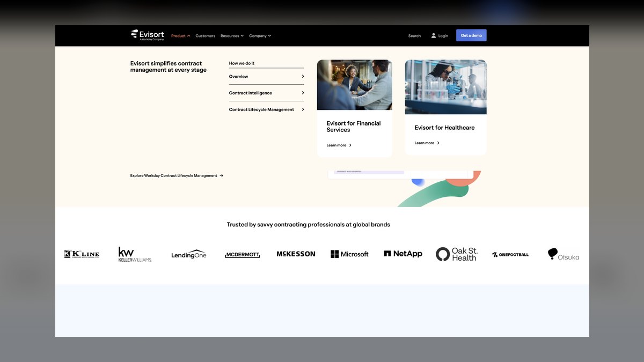
Task: Click the Keller Williams logo
Action: pos(135,254)
